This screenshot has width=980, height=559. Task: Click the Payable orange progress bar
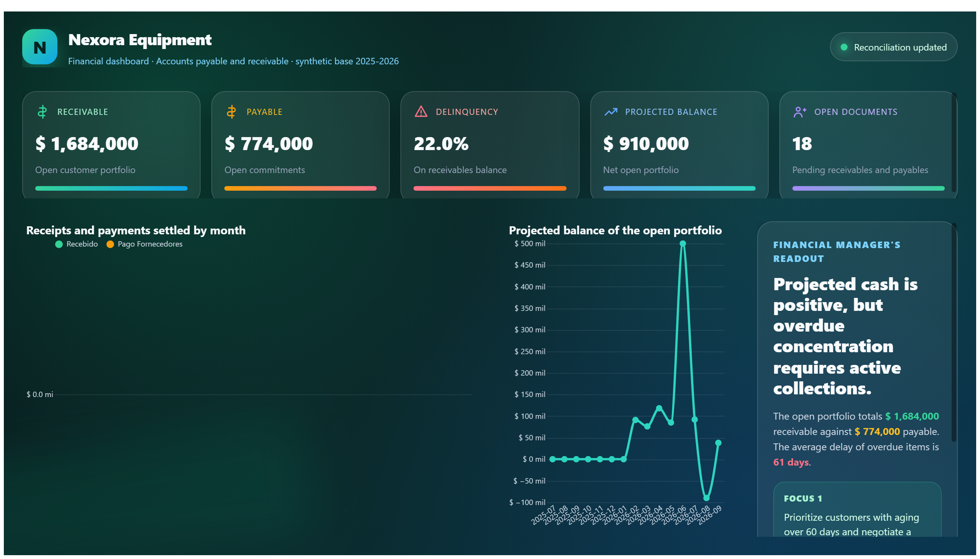[300, 188]
